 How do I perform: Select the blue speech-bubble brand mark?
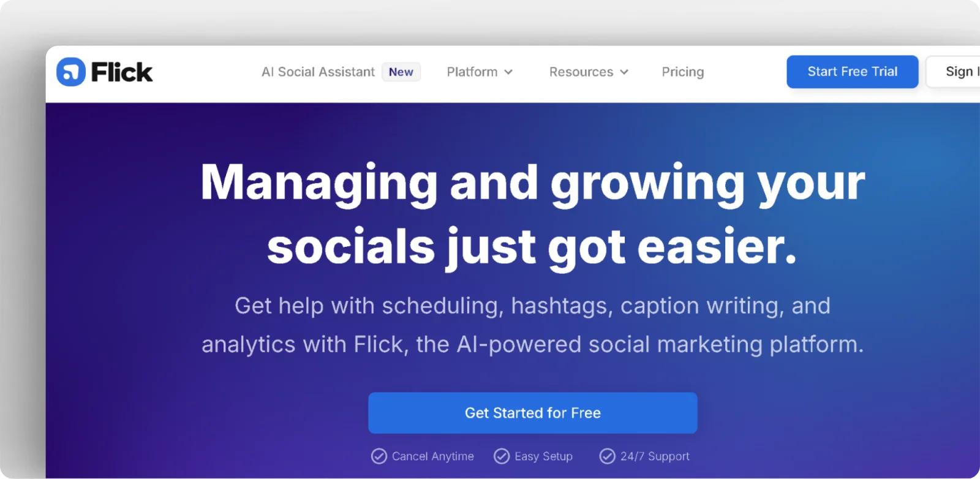point(70,72)
